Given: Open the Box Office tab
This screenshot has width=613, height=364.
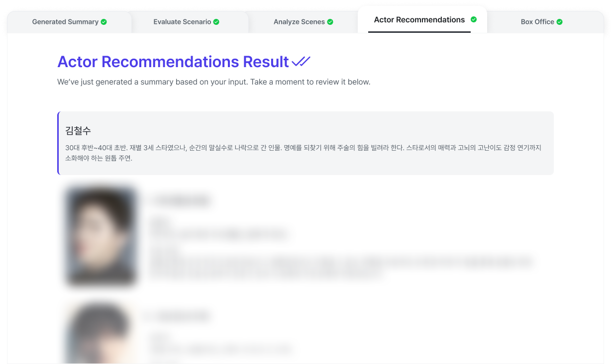Looking at the screenshot, I should click(x=542, y=22).
